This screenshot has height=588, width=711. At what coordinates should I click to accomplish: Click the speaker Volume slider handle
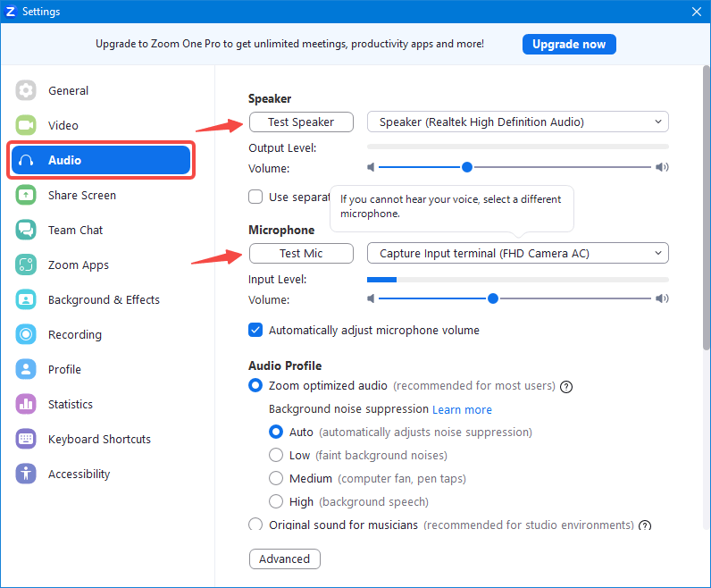[467, 167]
